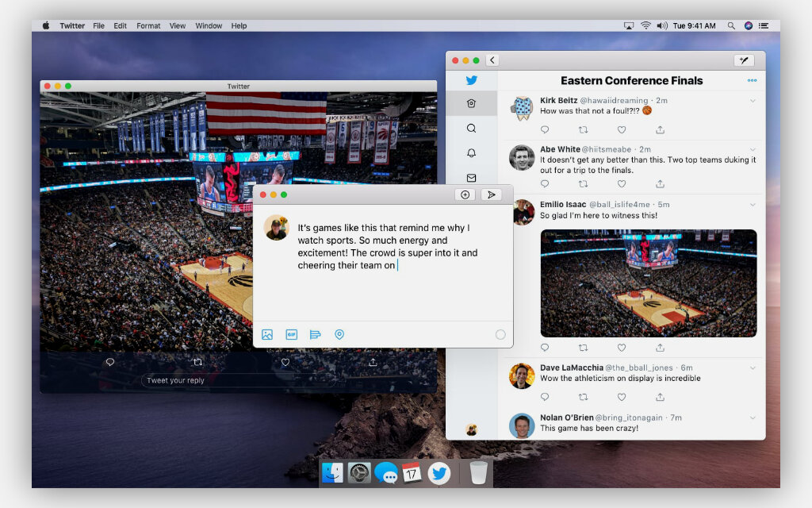
Task: Open compose new tweet button
Action: tap(744, 60)
